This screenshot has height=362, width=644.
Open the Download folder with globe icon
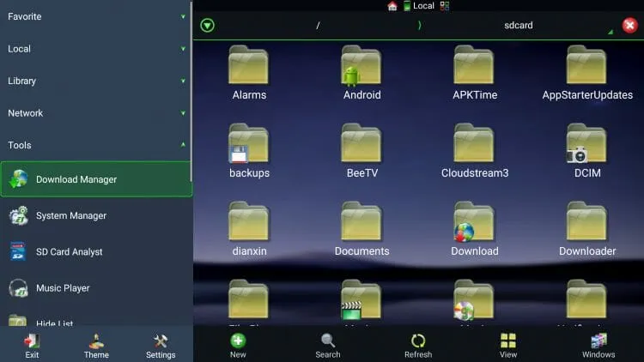[x=474, y=229]
